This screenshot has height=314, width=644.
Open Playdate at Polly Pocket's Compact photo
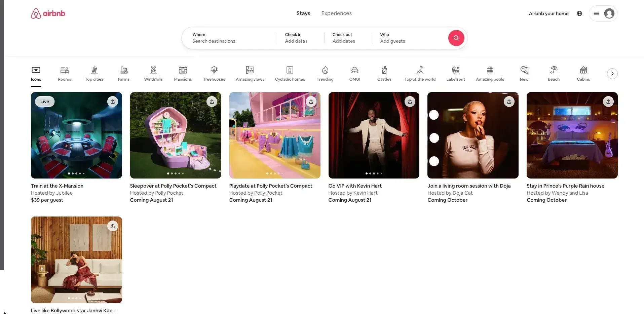275,135
